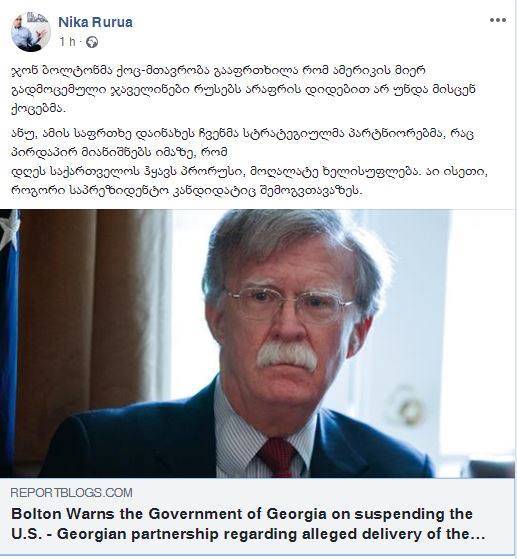Select the second paragraph starting with 'ანუ'
517x559 pixels.
(250, 162)
